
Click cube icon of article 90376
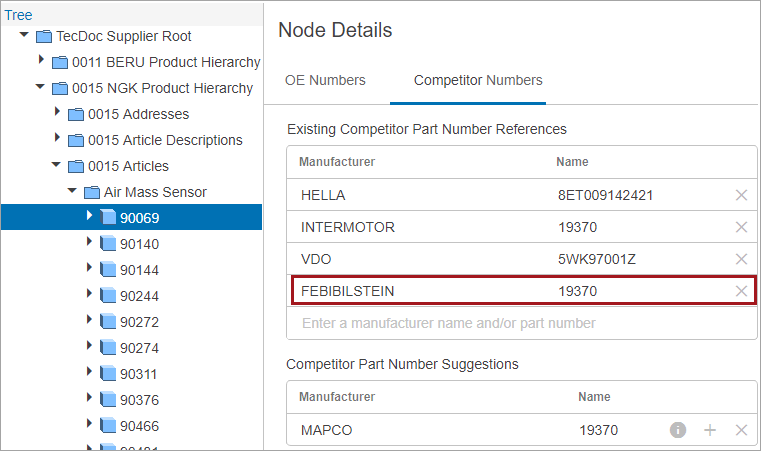(x=108, y=399)
